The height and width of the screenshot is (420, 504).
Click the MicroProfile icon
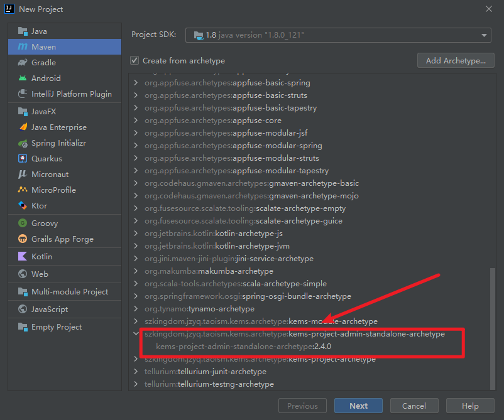23,190
